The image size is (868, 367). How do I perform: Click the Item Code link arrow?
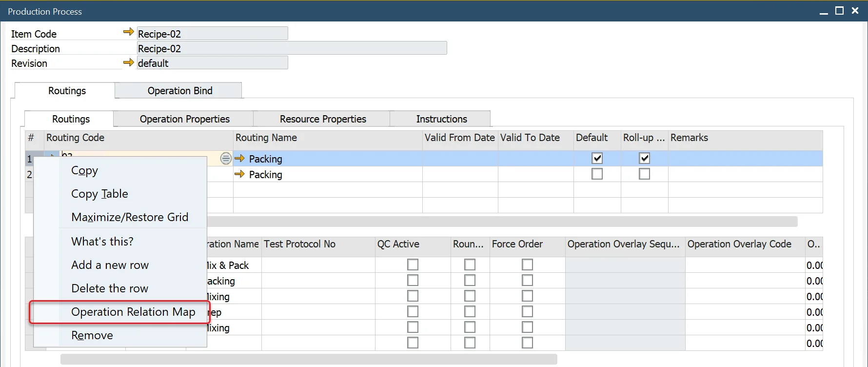(x=128, y=32)
